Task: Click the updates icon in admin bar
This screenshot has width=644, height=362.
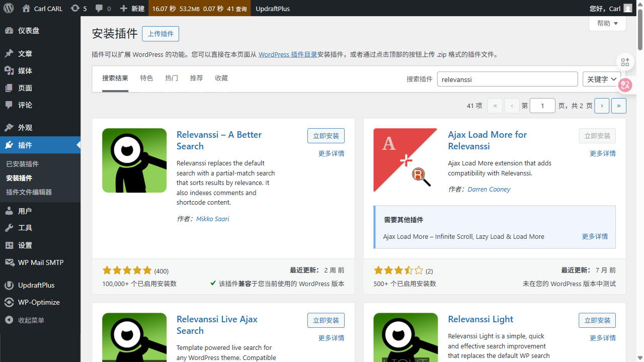Action: click(x=74, y=8)
